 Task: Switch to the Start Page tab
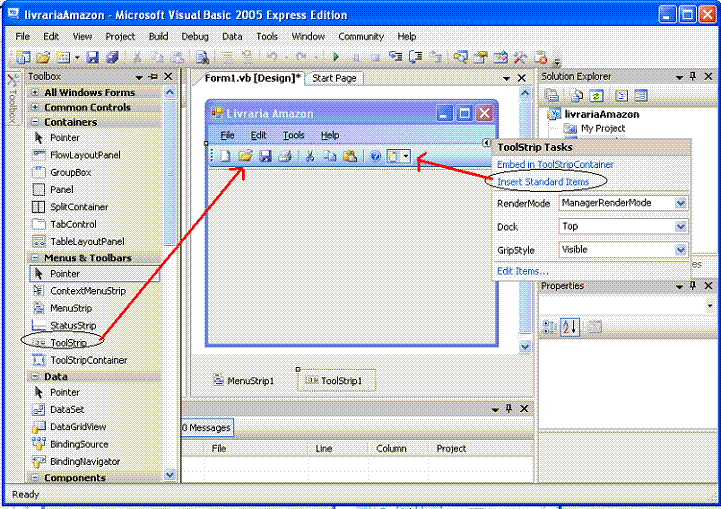point(334,79)
